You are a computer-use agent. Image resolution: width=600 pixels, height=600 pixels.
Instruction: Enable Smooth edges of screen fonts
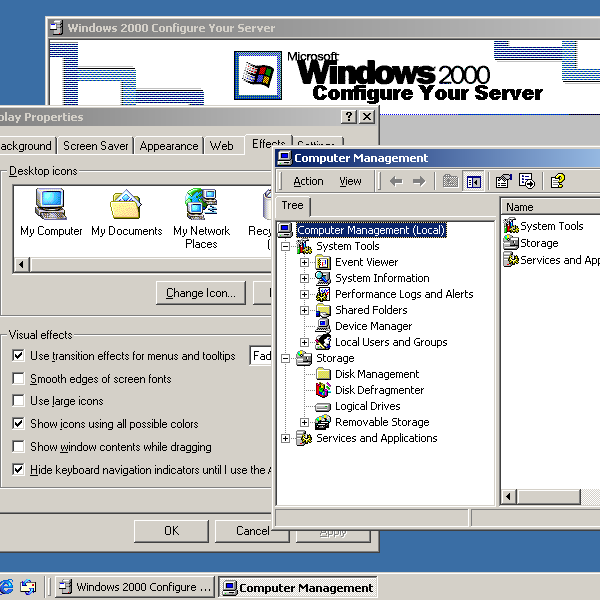[x=18, y=379]
